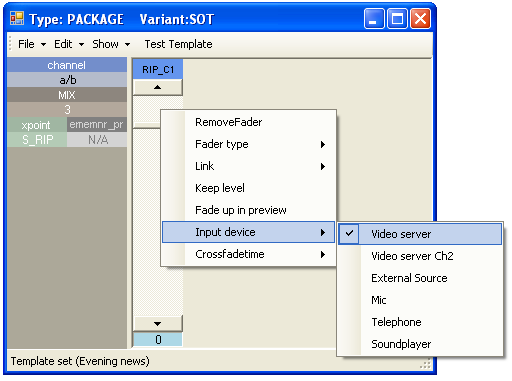Click the fader level value field showing 0
The width and height of the screenshot is (512, 381).
[158, 339]
